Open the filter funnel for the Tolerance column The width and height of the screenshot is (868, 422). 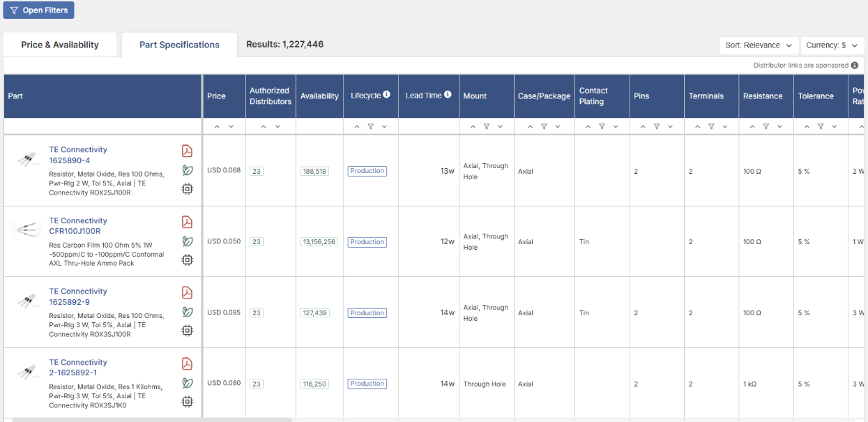(x=820, y=126)
